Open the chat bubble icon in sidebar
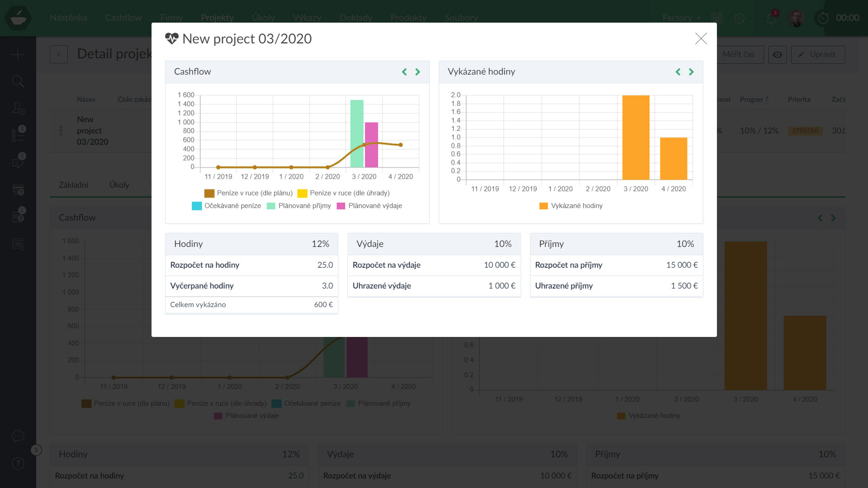The height and width of the screenshot is (488, 868). 18,436
